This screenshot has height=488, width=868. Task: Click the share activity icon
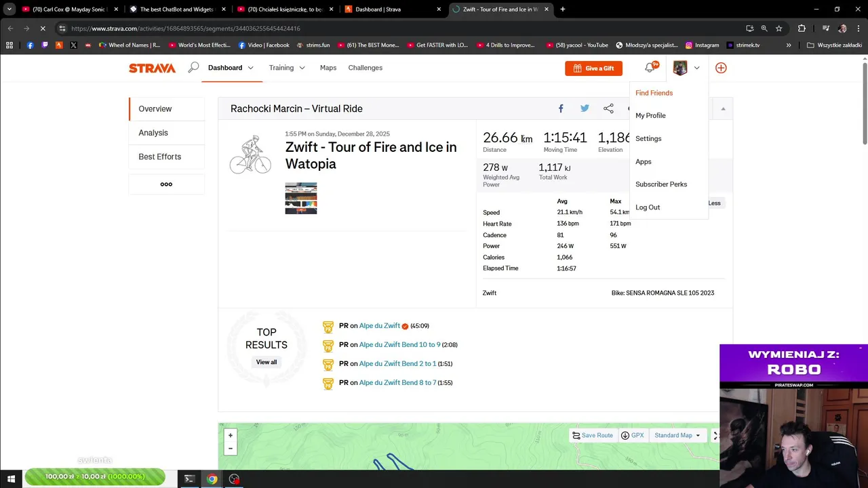(608, 108)
